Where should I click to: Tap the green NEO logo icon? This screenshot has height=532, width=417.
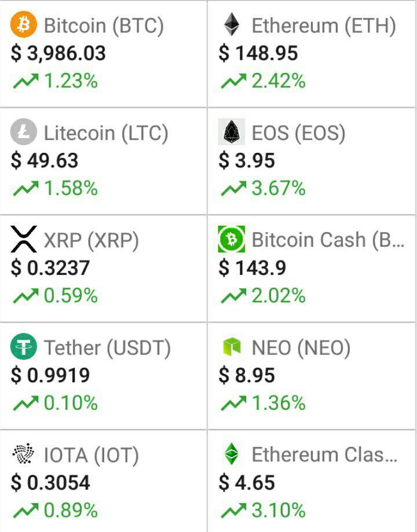[232, 347]
